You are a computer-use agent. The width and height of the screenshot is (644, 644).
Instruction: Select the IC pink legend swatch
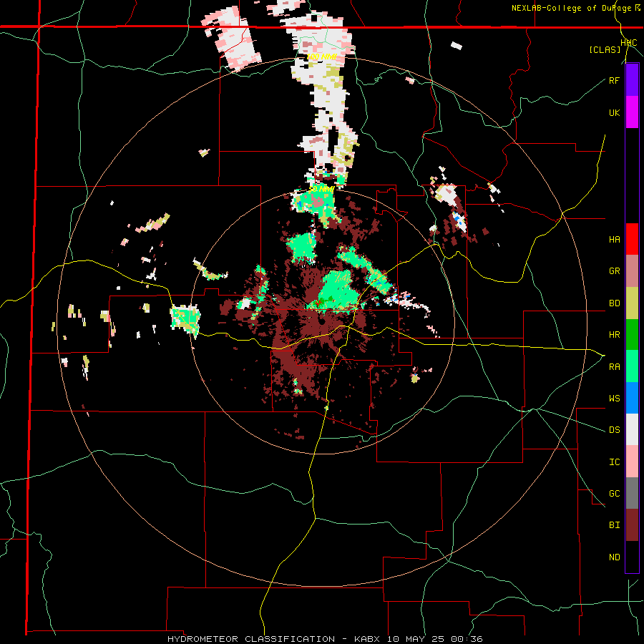[632, 462]
